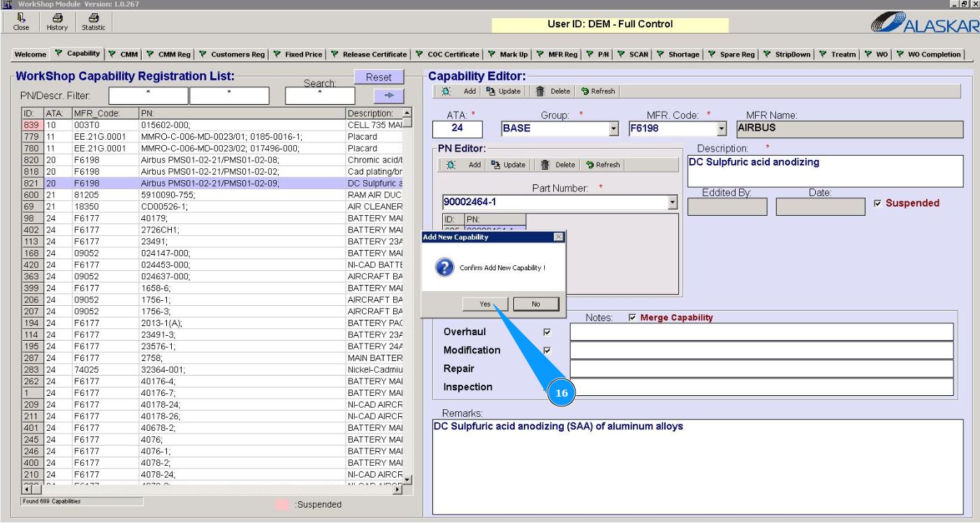Expand the Part Number dropdown
980x523 pixels.
pos(673,202)
